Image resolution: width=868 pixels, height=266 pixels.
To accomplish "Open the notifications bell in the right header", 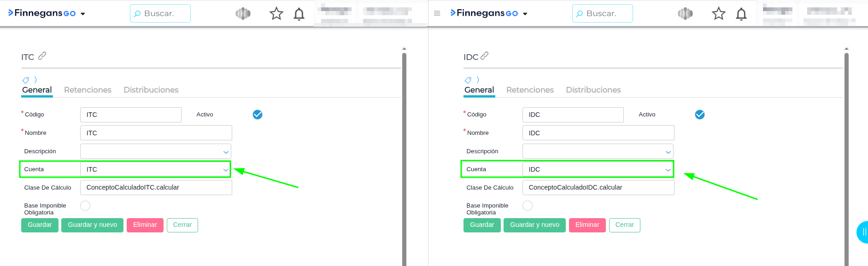I will (741, 14).
